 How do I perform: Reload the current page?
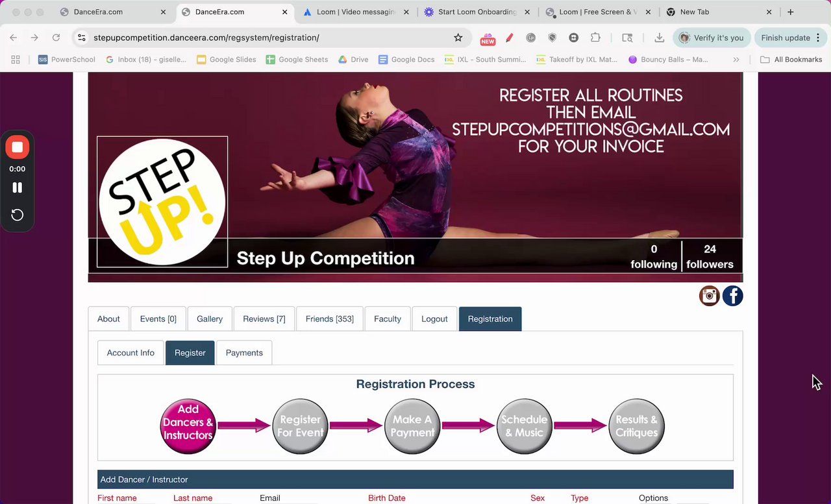point(56,38)
